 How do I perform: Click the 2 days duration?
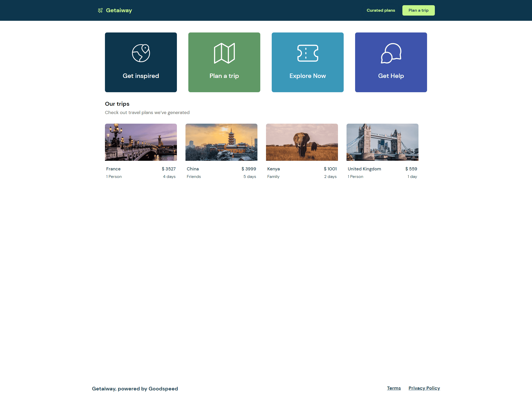click(330, 177)
